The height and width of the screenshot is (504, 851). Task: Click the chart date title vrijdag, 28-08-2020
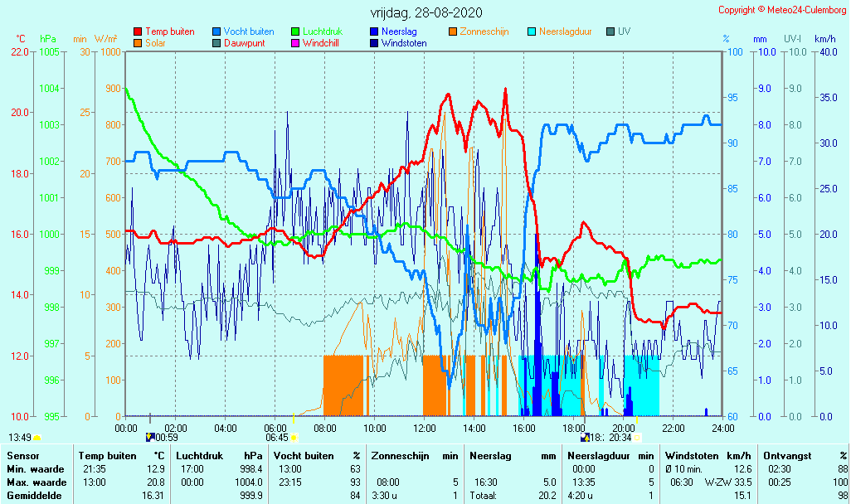click(x=425, y=13)
